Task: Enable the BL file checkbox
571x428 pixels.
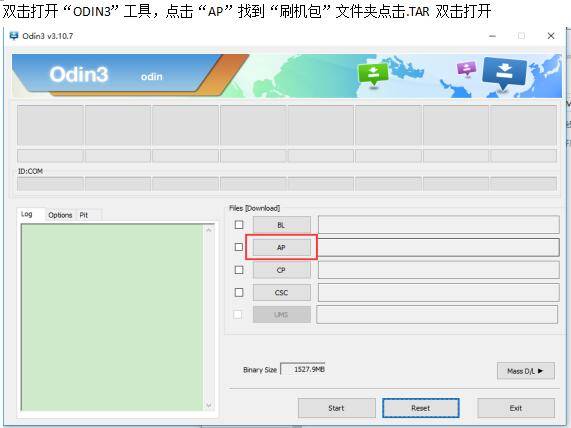Action: [239, 225]
